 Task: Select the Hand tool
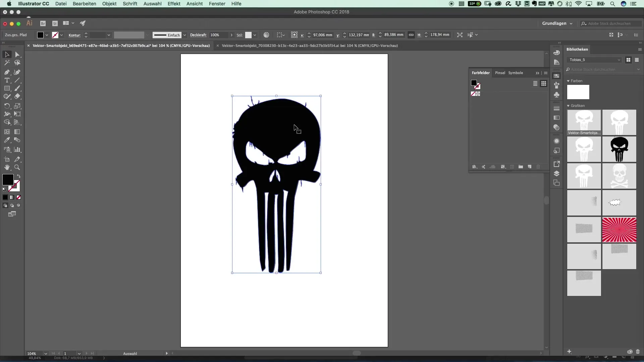point(7,167)
